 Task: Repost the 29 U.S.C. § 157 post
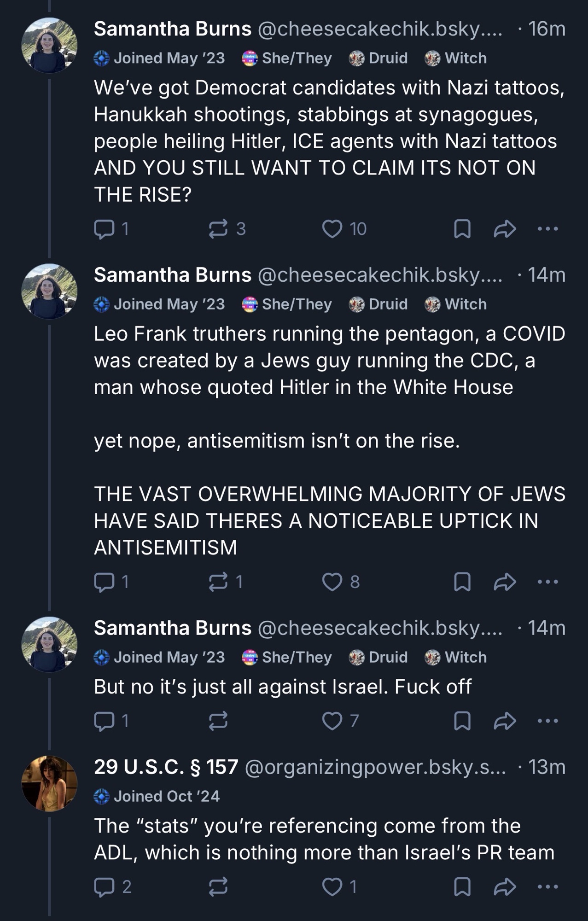[x=218, y=887]
